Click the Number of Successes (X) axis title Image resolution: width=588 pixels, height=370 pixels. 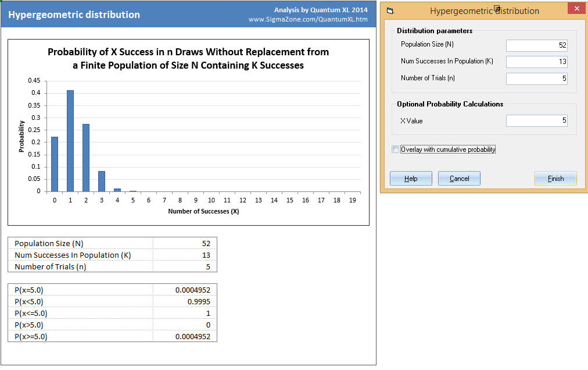coord(203,211)
